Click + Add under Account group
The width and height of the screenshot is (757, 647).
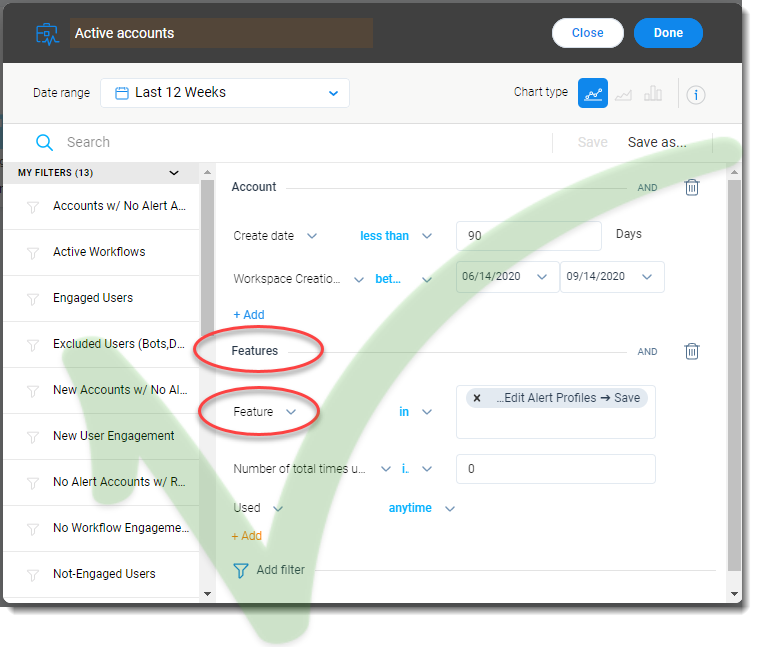point(249,315)
